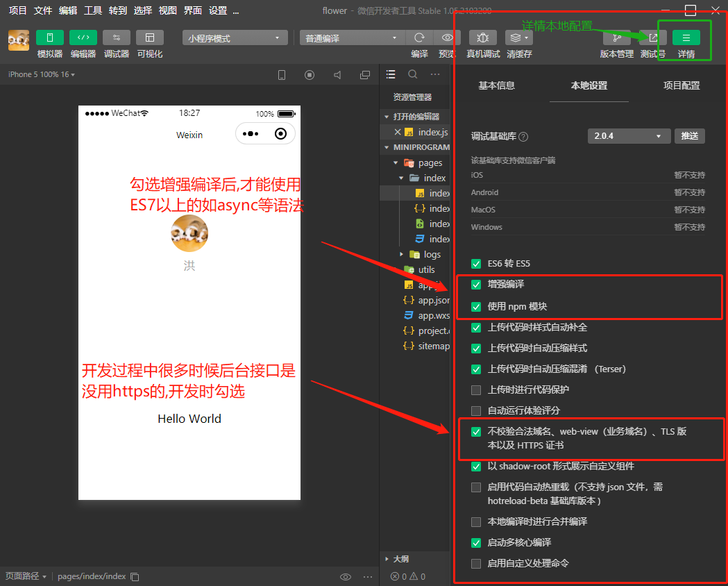Open the 普通编译 compile mode dropdown
728x586 pixels.
[352, 38]
